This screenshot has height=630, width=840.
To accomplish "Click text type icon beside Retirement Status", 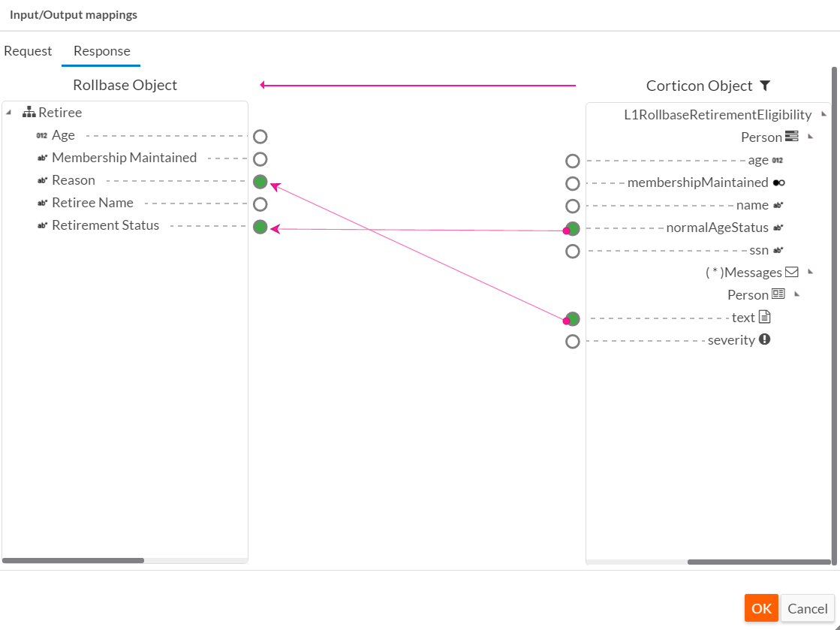I will tap(42, 225).
